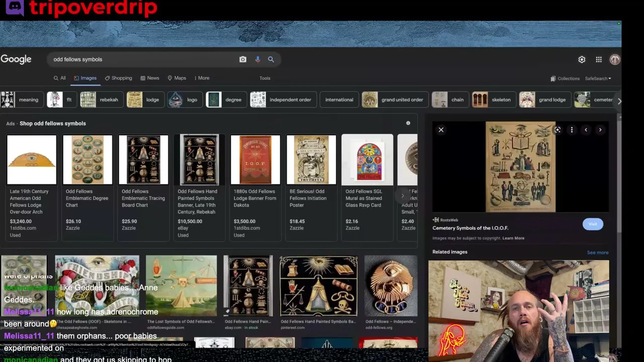
Task: Filter images by the rebekah chip
Action: pos(101,100)
